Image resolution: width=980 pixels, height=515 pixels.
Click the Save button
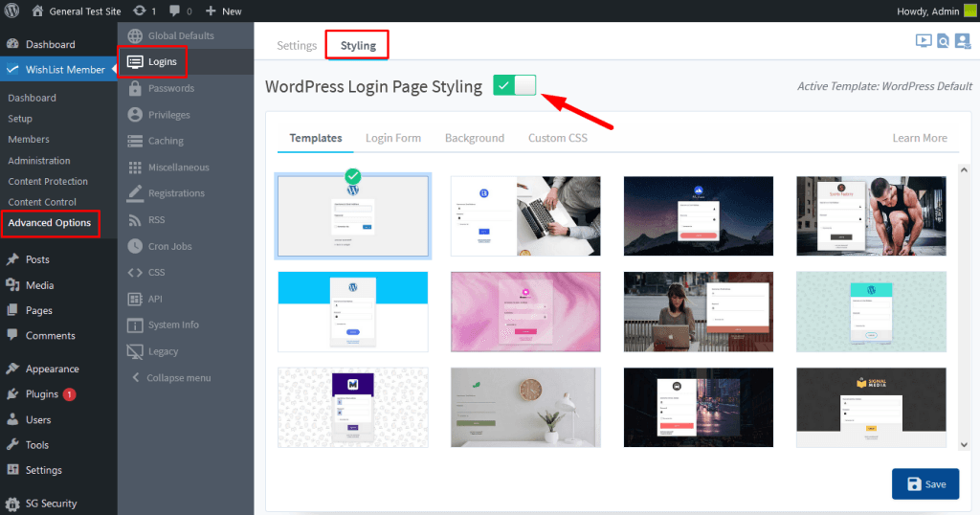point(925,483)
